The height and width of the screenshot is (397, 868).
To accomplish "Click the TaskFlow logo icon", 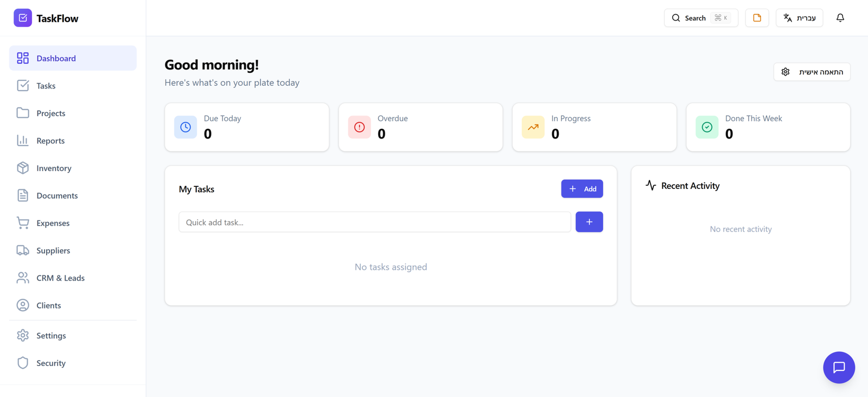I will [x=23, y=18].
